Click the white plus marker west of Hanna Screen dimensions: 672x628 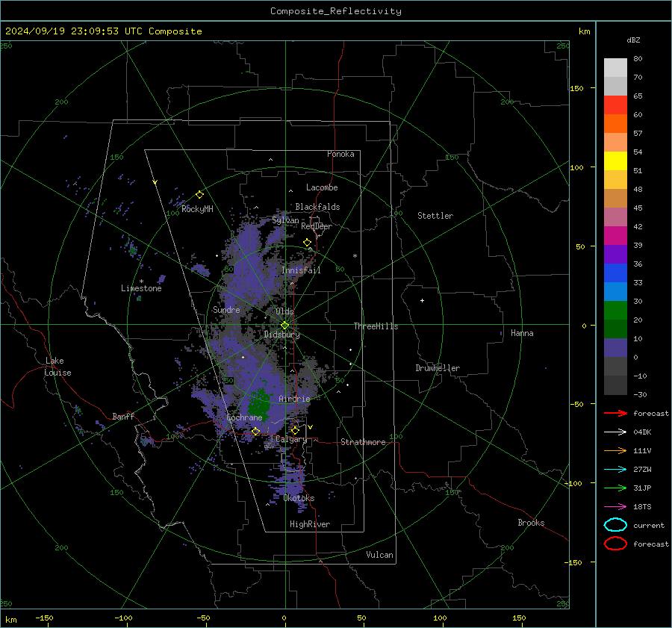422,300
